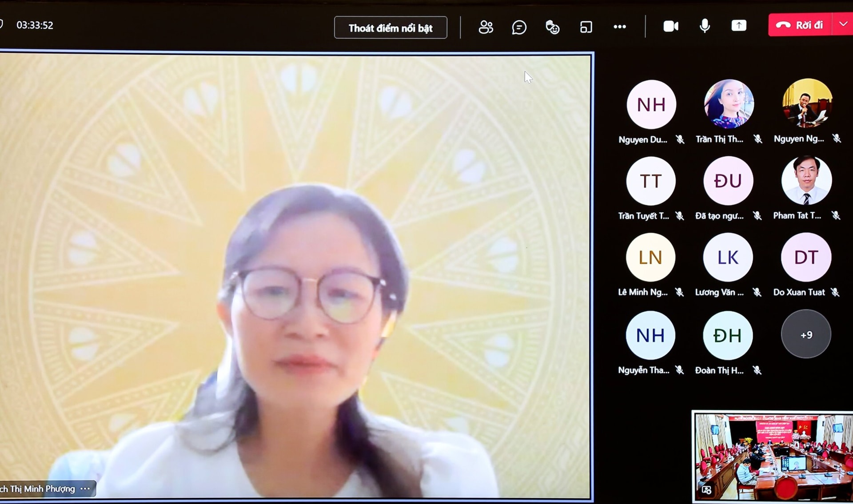Screen dimensions: 853x504
Task: Open the more actions ellipsis menu
Action: [620, 27]
